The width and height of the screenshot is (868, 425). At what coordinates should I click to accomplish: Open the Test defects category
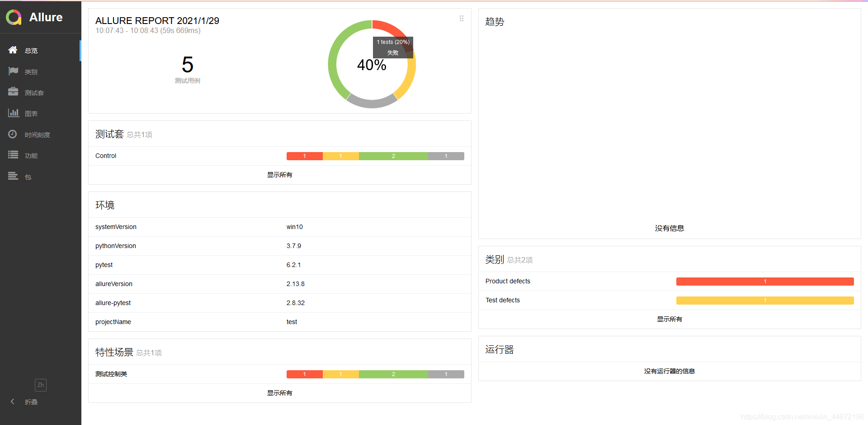(670, 300)
